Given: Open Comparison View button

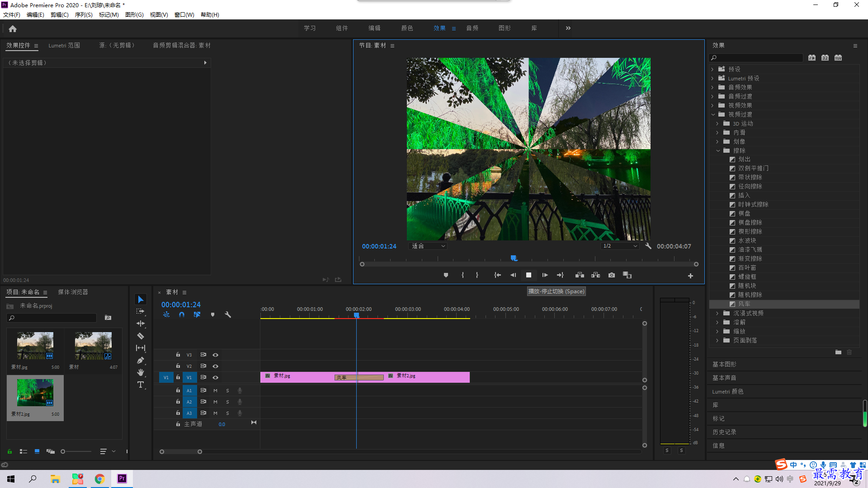Looking at the screenshot, I should [627, 275].
